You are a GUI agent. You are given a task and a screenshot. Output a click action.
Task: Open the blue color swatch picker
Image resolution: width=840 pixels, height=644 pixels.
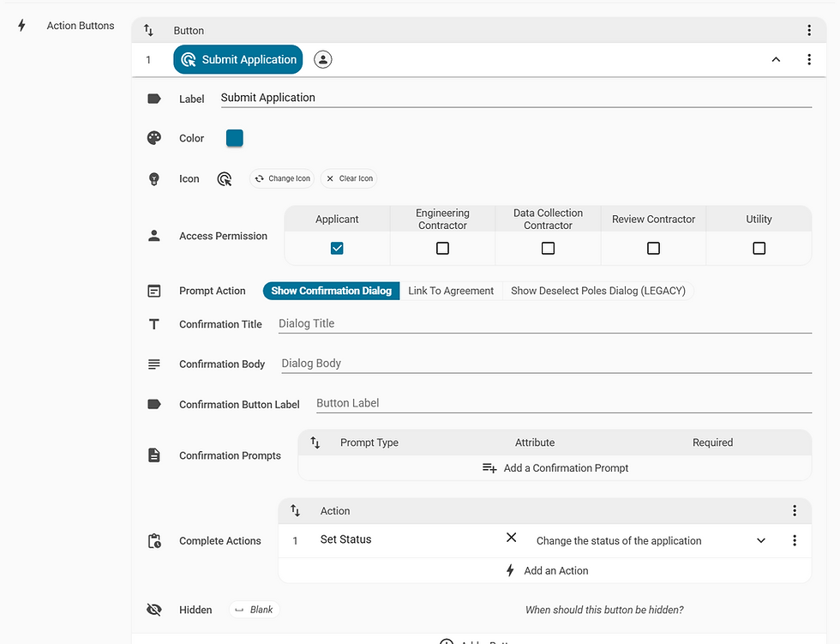coord(235,138)
